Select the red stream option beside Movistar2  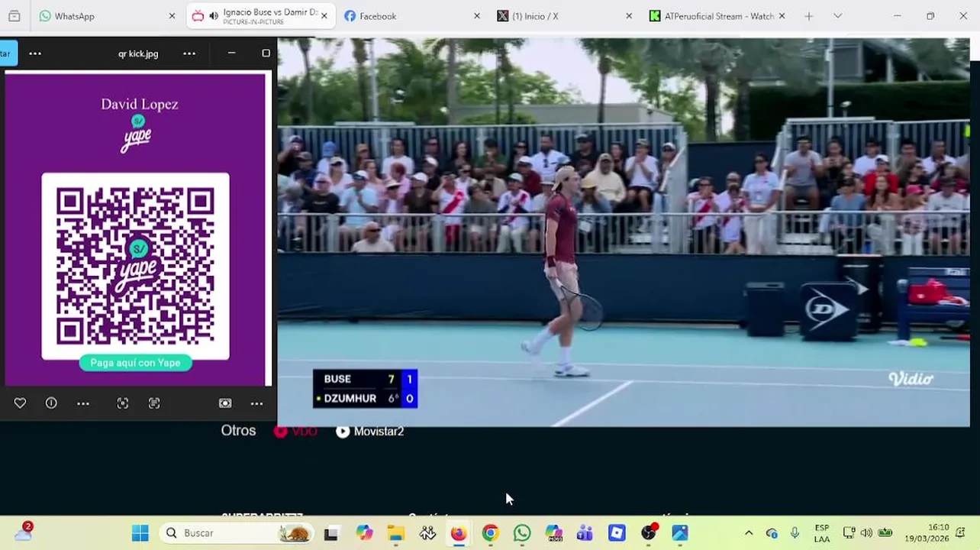295,432
